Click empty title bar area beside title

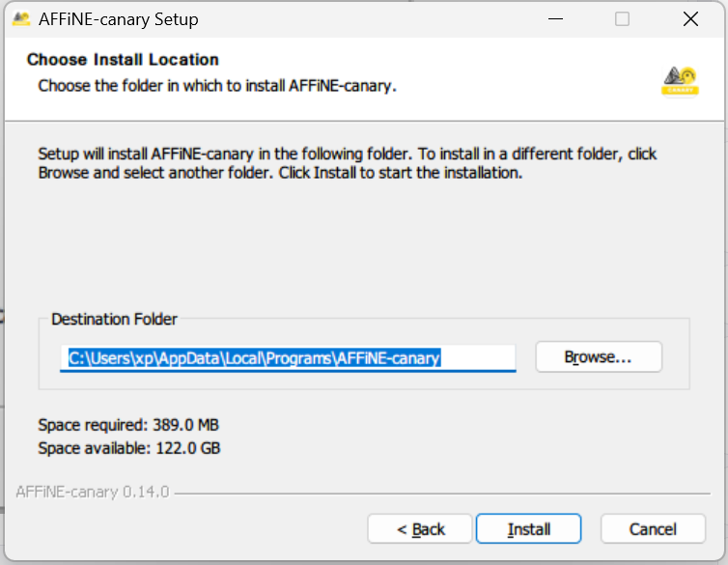point(367,19)
